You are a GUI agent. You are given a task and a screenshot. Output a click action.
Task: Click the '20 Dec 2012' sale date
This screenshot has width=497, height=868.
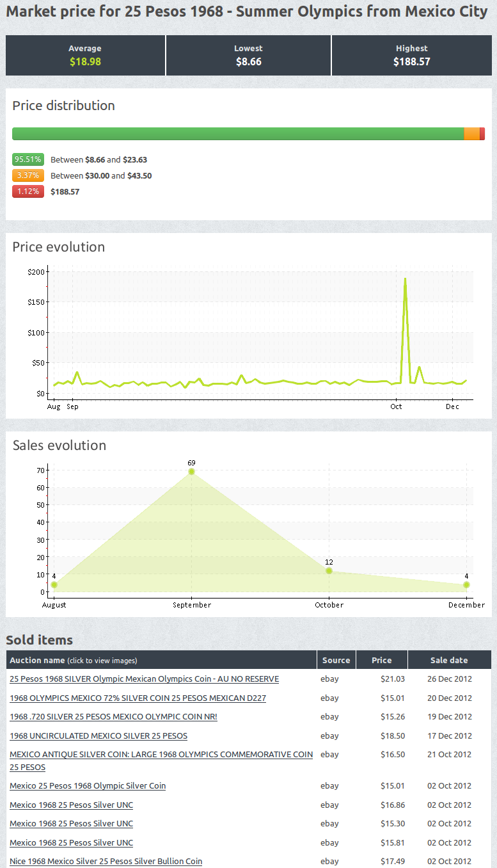[x=450, y=698]
